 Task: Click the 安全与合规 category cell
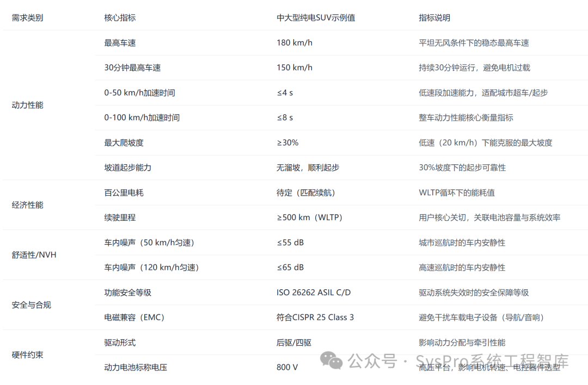coord(31,305)
